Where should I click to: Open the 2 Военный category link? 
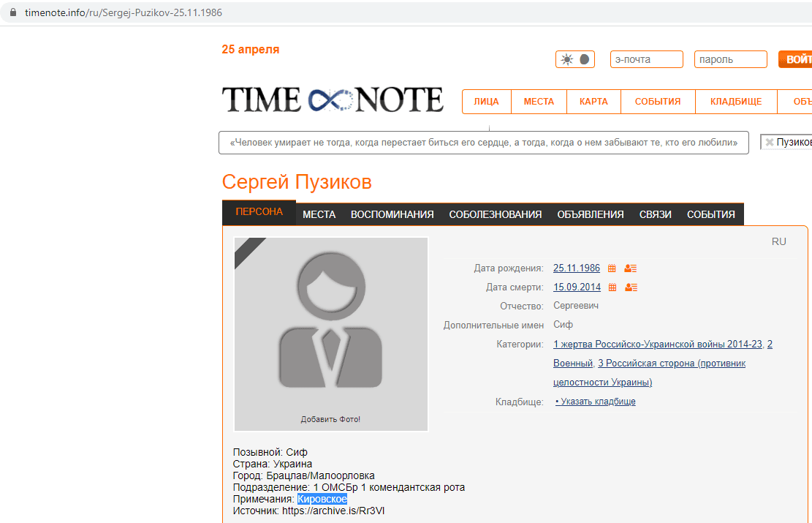coord(573,363)
